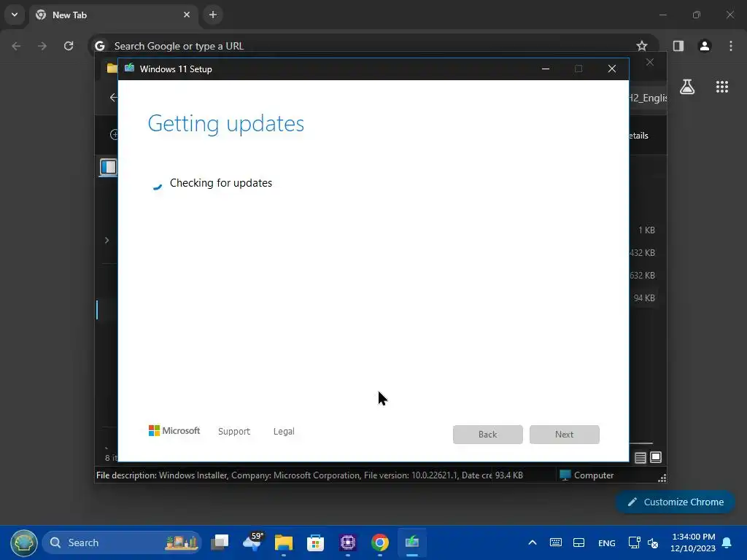
Task: Reload the page in Chrome
Action: coord(69,46)
